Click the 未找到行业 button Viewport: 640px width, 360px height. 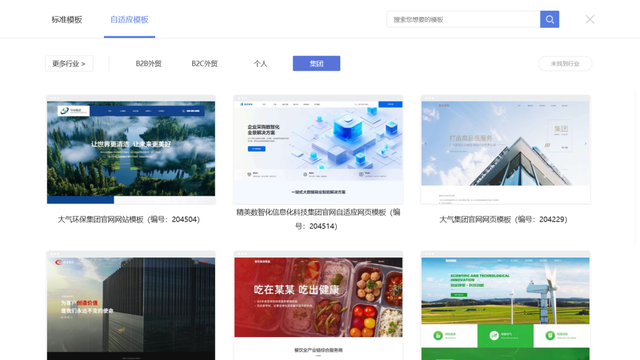(565, 63)
